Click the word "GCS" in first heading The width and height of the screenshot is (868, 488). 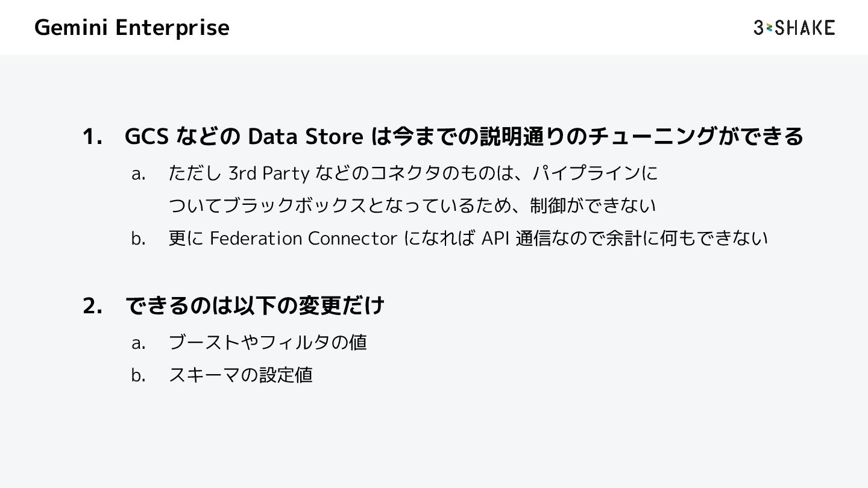[x=146, y=137]
